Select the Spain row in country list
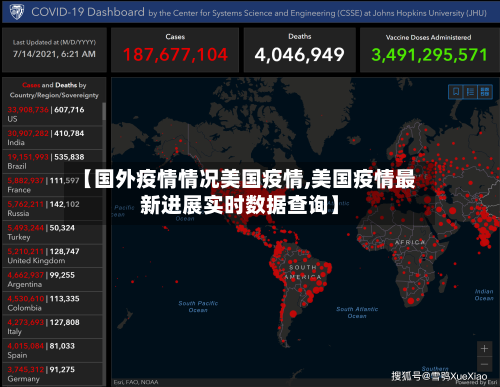 pyautogui.click(x=52, y=351)
